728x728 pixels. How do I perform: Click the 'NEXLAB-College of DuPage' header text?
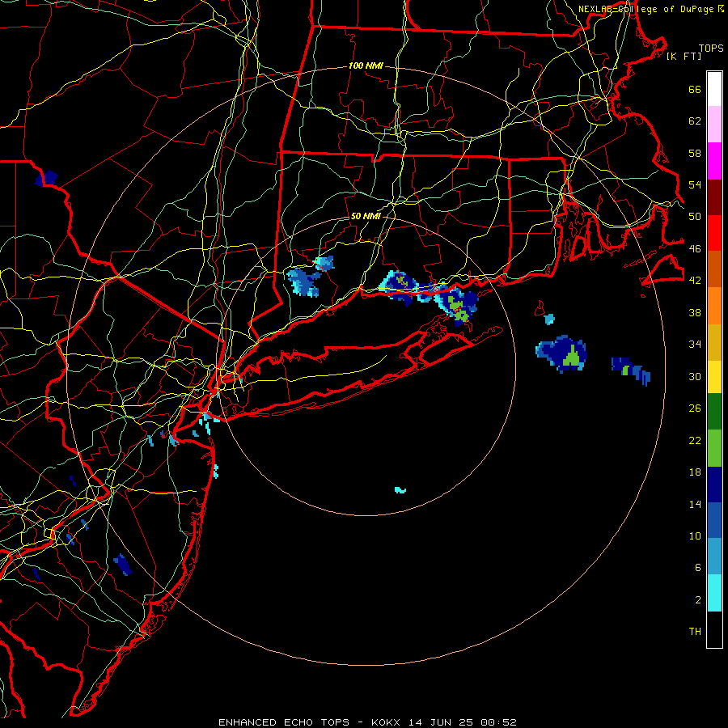pos(647,9)
